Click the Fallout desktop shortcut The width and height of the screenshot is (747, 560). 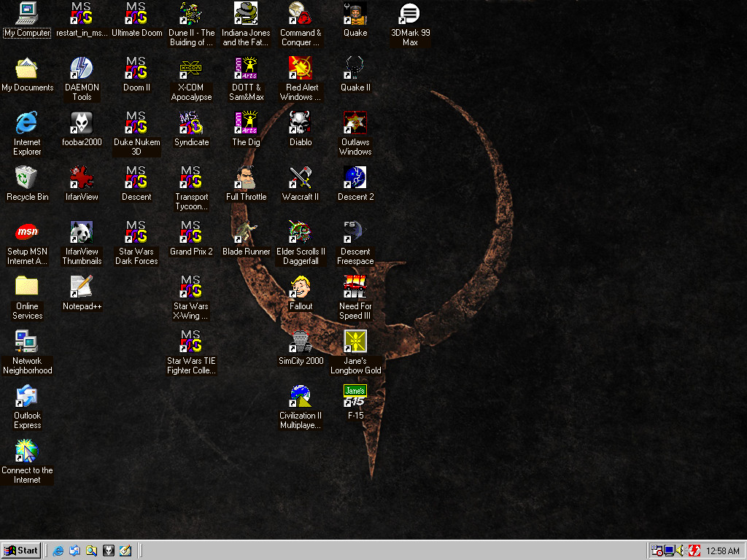click(301, 287)
